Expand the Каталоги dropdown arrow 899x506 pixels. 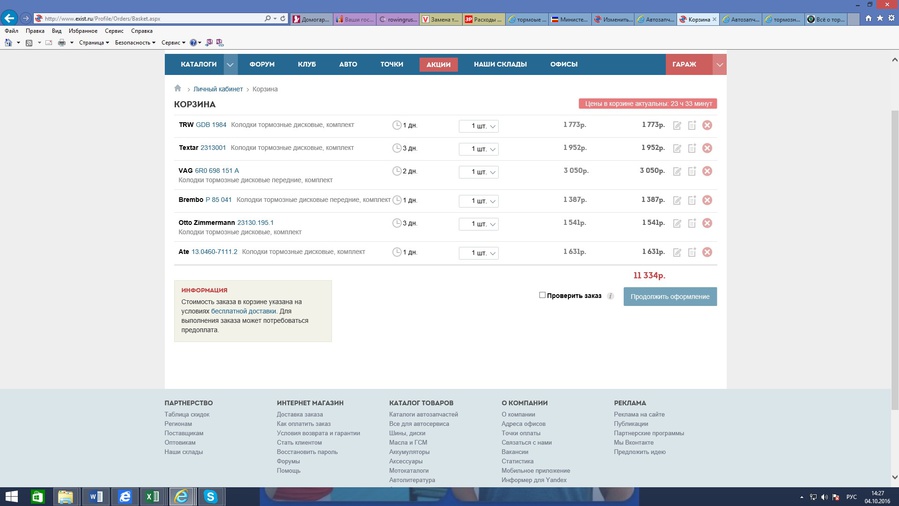click(x=230, y=65)
